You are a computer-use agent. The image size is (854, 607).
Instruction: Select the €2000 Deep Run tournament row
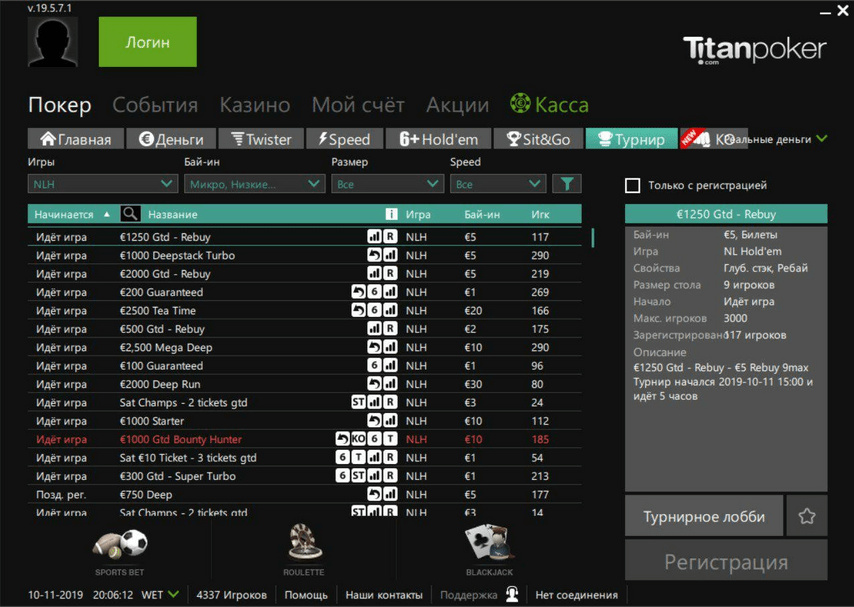click(304, 384)
